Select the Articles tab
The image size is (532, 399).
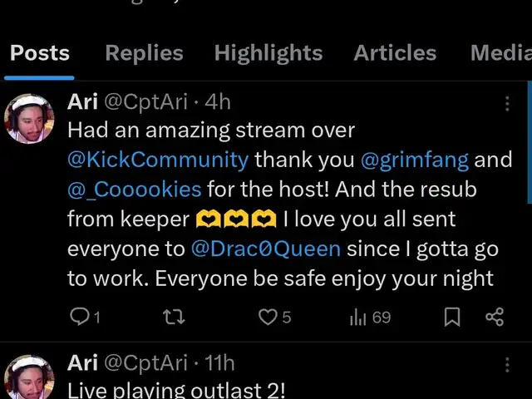click(x=395, y=53)
